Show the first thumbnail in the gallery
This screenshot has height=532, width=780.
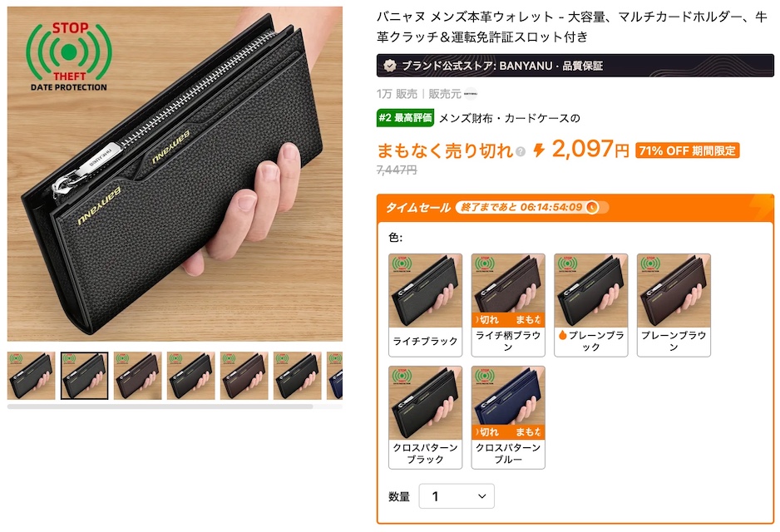point(31,376)
